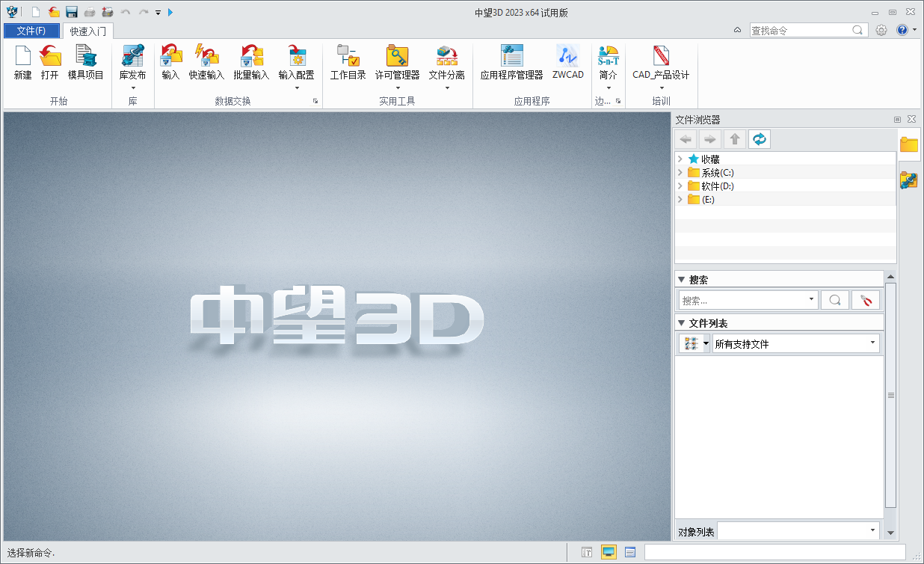Open the 所有支持文件 file type dropdown
This screenshot has height=564, width=924.
[x=872, y=343]
